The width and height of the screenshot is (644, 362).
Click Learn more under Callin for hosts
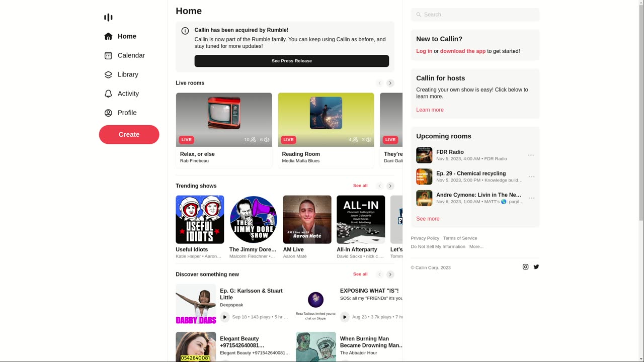(430, 110)
